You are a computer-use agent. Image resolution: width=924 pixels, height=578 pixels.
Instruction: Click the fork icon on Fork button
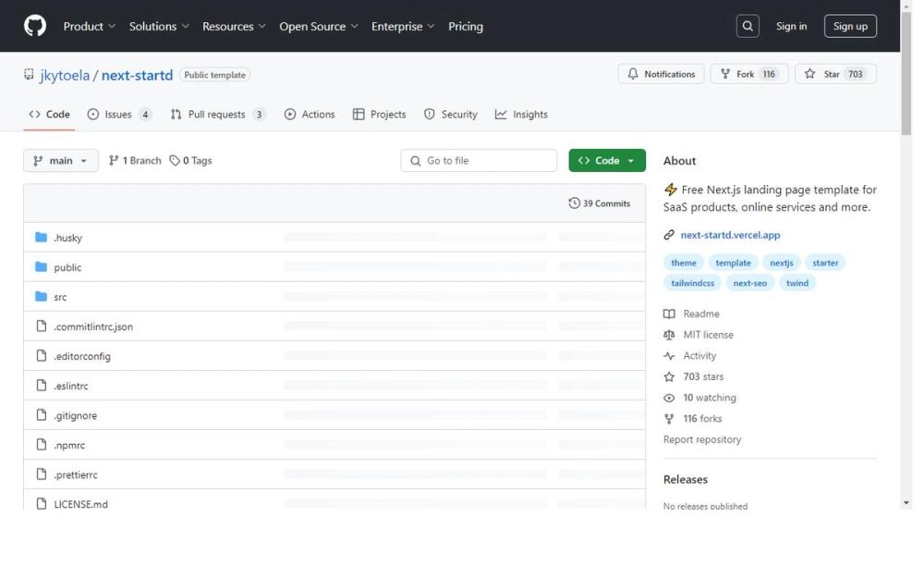pyautogui.click(x=725, y=74)
